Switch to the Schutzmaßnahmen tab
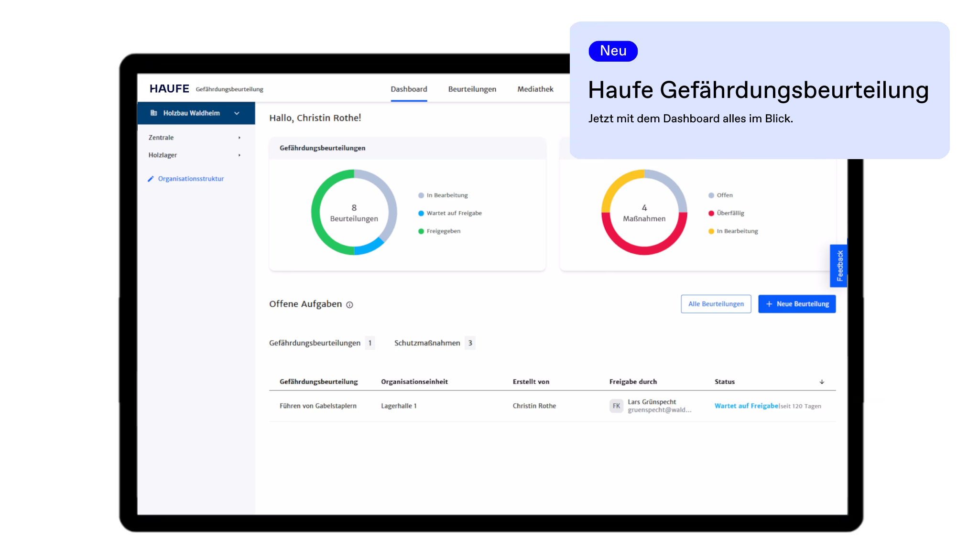This screenshot has height=560, width=979. coord(427,343)
